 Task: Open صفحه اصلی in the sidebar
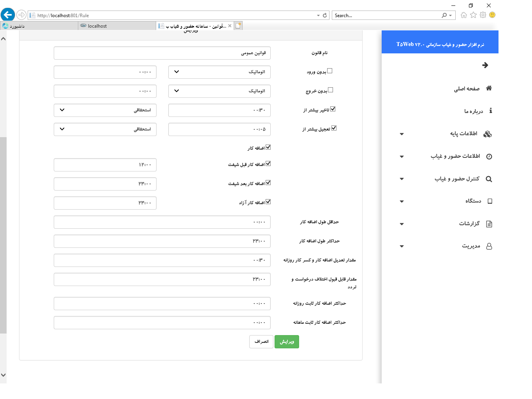(x=467, y=89)
